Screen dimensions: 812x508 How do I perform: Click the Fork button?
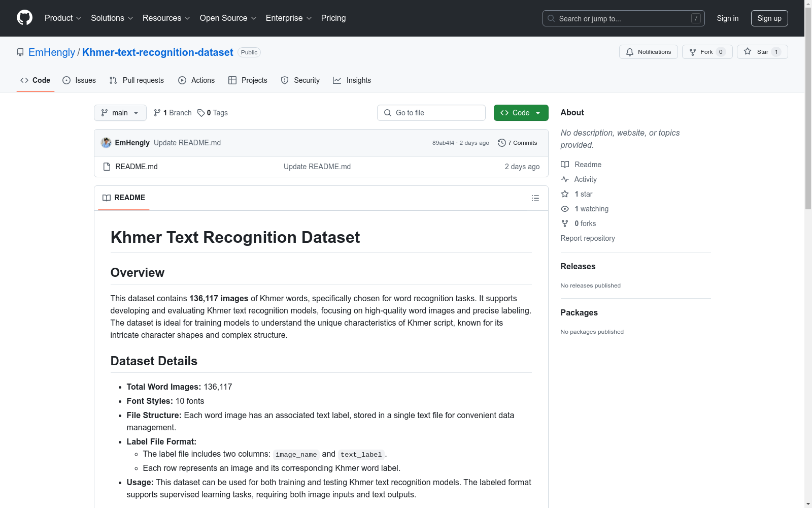[x=707, y=52]
